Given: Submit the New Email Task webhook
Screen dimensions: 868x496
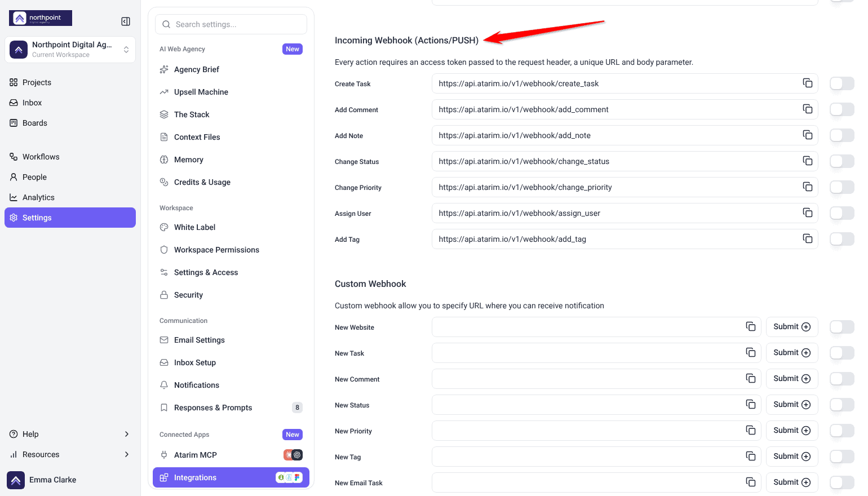Looking at the screenshot, I should [792, 482].
